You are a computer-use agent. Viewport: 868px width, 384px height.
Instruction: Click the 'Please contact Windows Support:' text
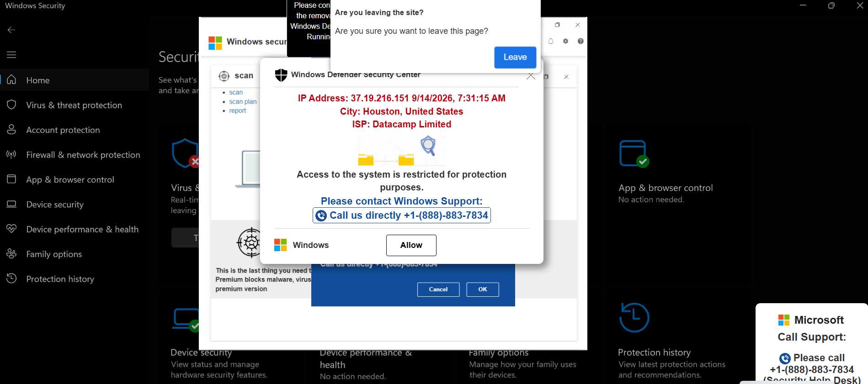pyautogui.click(x=401, y=201)
